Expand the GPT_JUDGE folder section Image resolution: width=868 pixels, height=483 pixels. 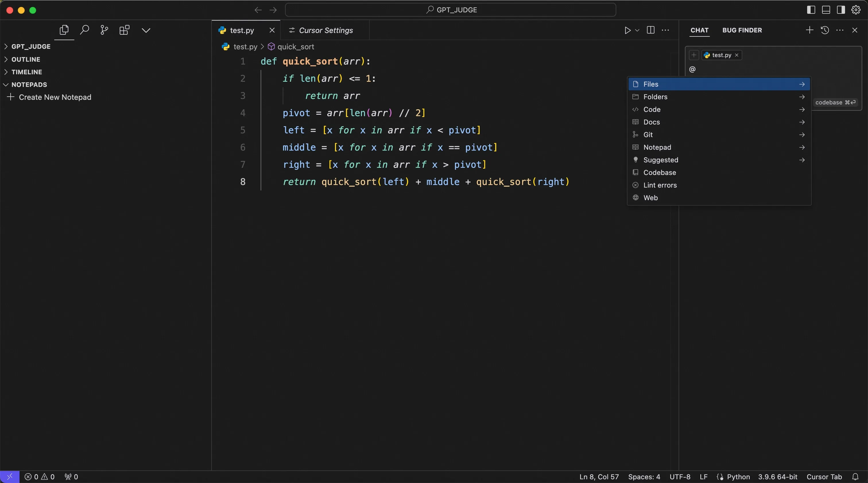(x=31, y=46)
